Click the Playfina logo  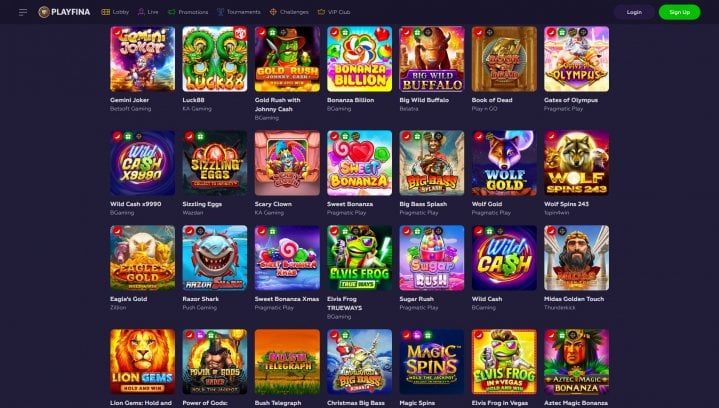[64, 12]
